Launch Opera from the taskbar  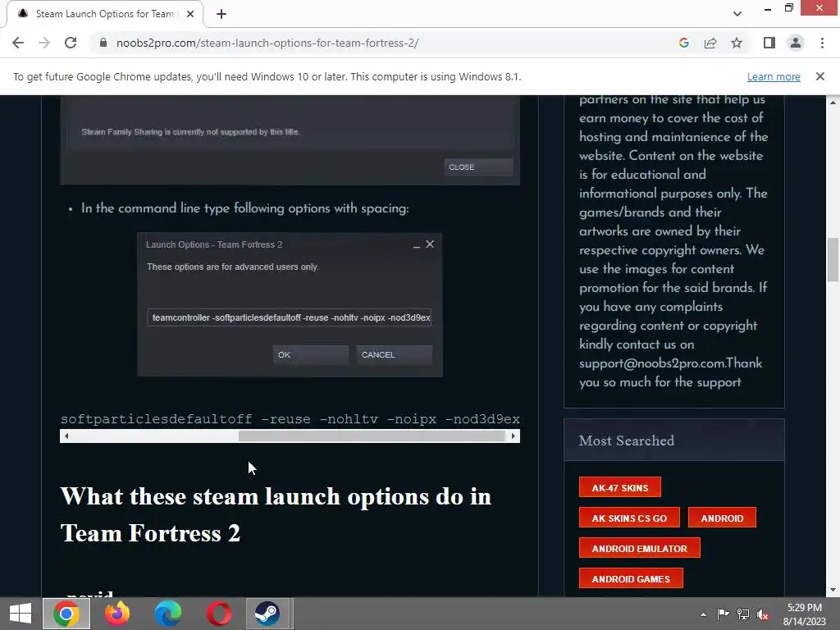point(218,614)
